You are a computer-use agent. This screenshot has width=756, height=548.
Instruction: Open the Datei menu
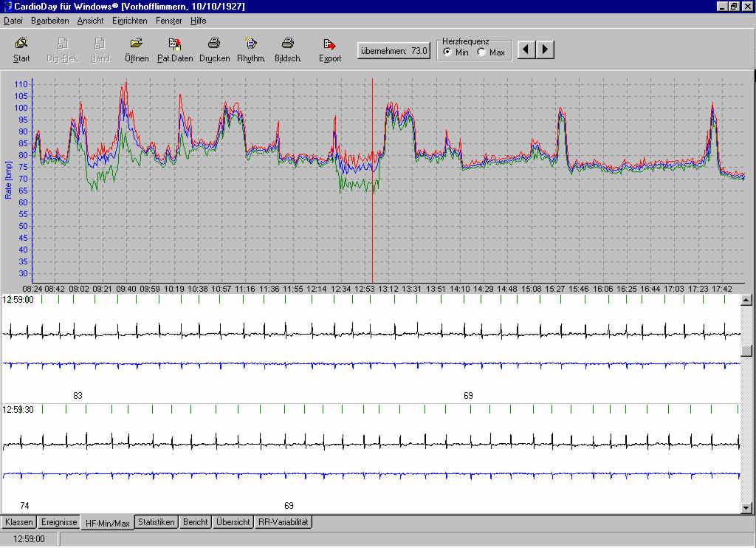pyautogui.click(x=13, y=21)
